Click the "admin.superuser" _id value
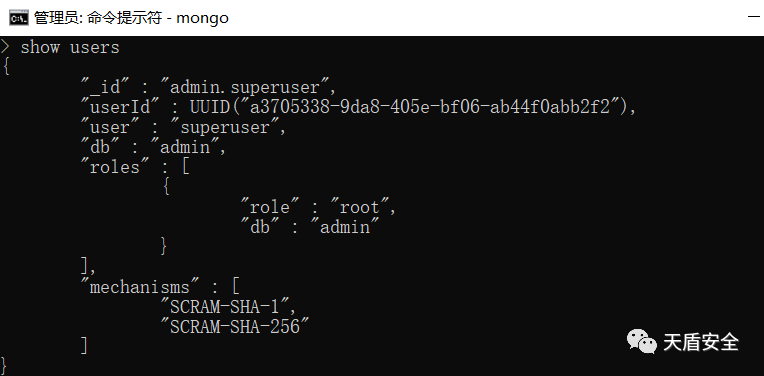 point(248,87)
